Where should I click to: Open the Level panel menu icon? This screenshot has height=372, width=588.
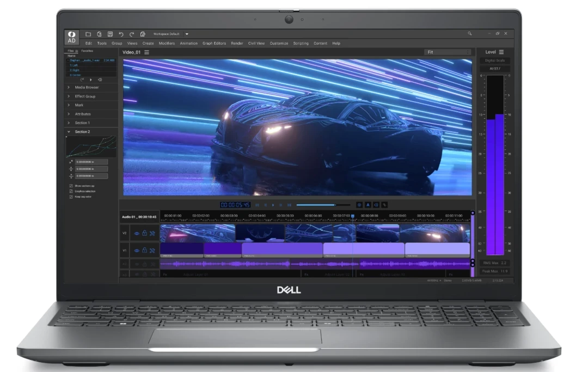tap(501, 52)
